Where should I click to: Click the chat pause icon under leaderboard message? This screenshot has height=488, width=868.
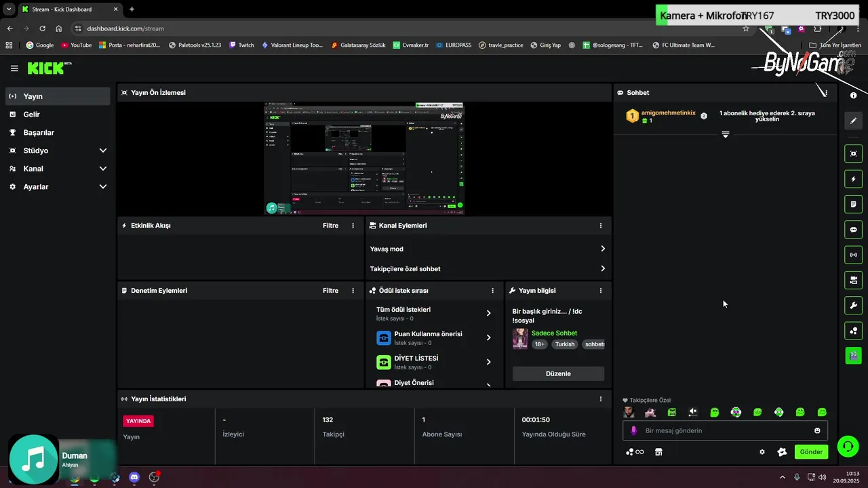pyautogui.click(x=725, y=134)
